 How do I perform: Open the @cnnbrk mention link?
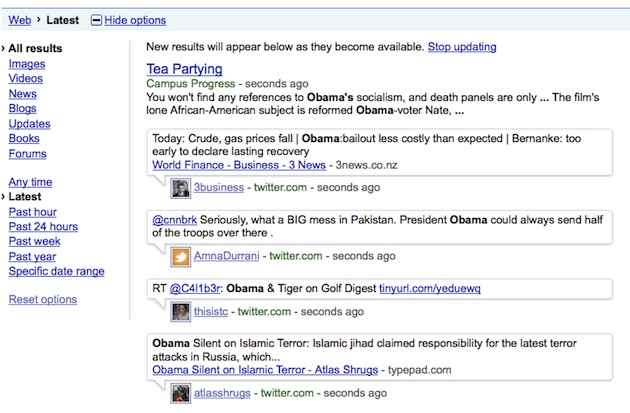[x=174, y=220]
